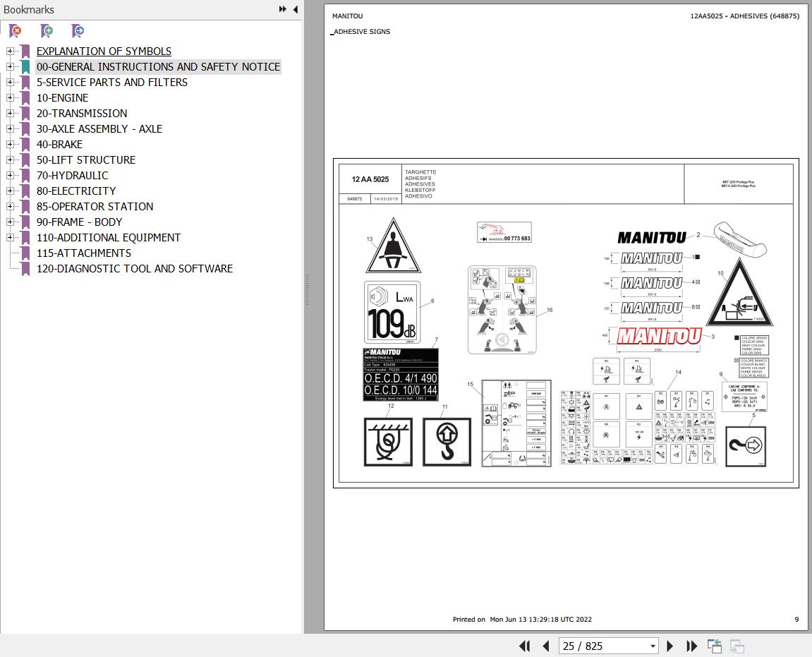Viewport: 812px width, 657px height.
Task: Click the bookmark icon beside 115-ATTACHMENTS
Action: coord(25,253)
